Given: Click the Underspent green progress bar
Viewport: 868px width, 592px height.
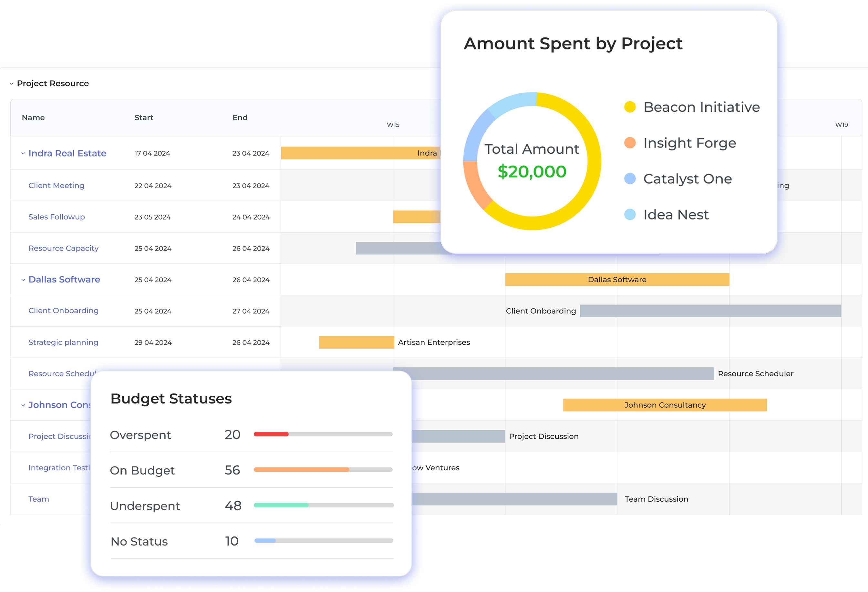Looking at the screenshot, I should [x=281, y=505].
